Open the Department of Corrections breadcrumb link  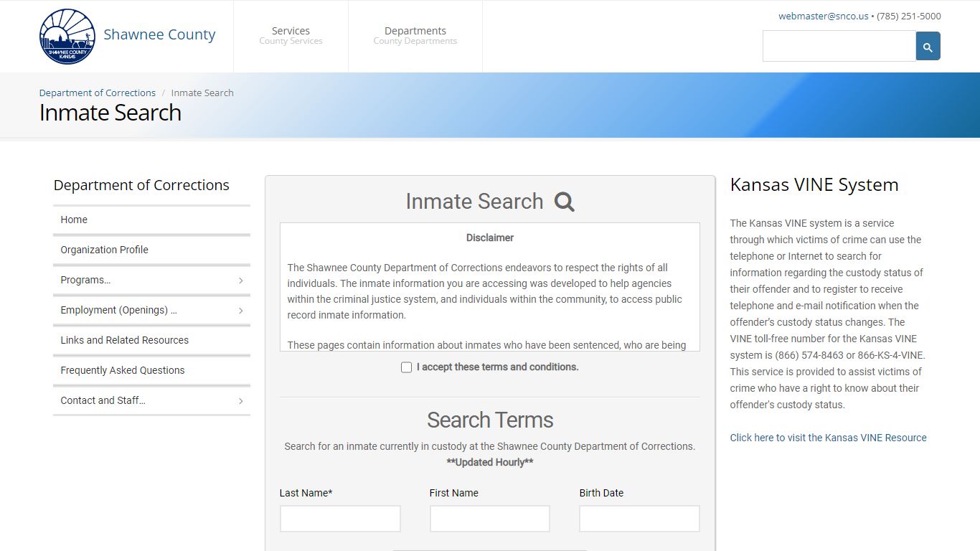[97, 93]
